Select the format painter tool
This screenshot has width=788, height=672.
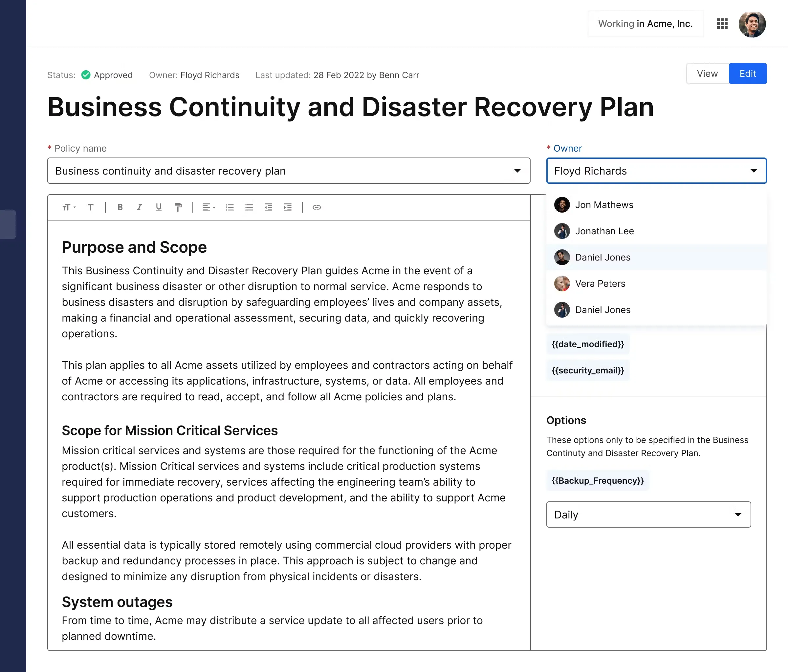point(178,207)
